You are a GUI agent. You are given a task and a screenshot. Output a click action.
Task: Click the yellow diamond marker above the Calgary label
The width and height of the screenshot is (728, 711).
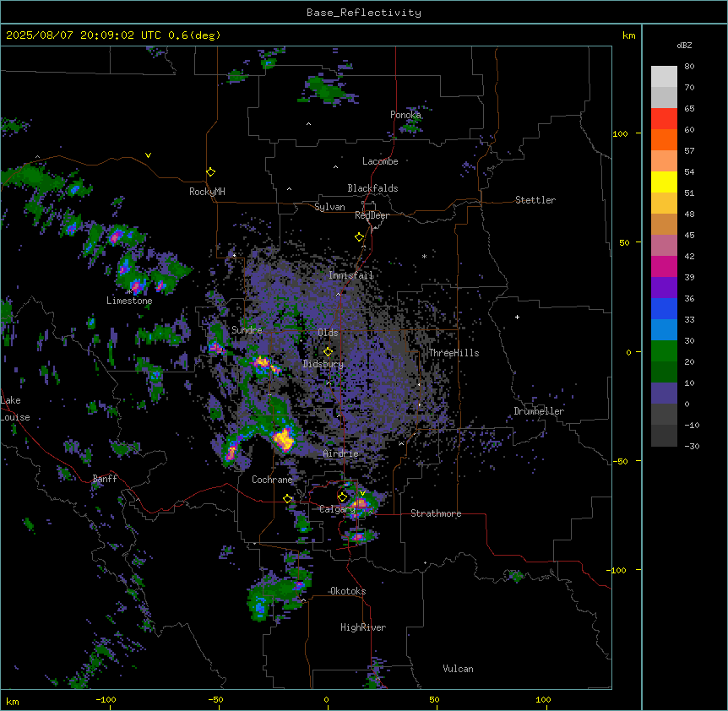342,497
